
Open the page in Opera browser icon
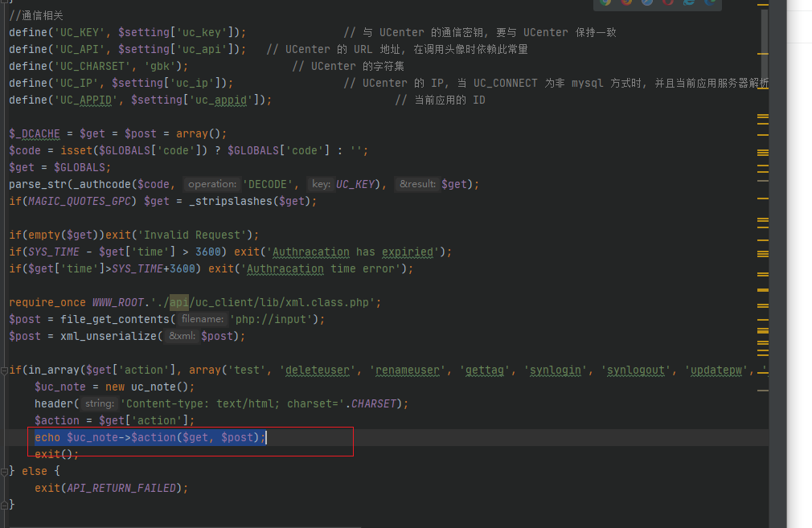pos(668,2)
